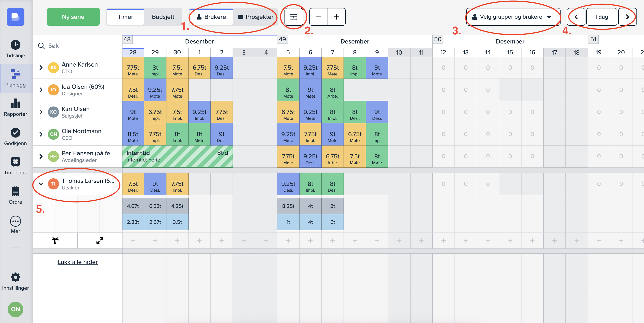Image resolution: width=644 pixels, height=323 pixels.
Task: Click the palm tree vacation icon
Action: pos(55,240)
